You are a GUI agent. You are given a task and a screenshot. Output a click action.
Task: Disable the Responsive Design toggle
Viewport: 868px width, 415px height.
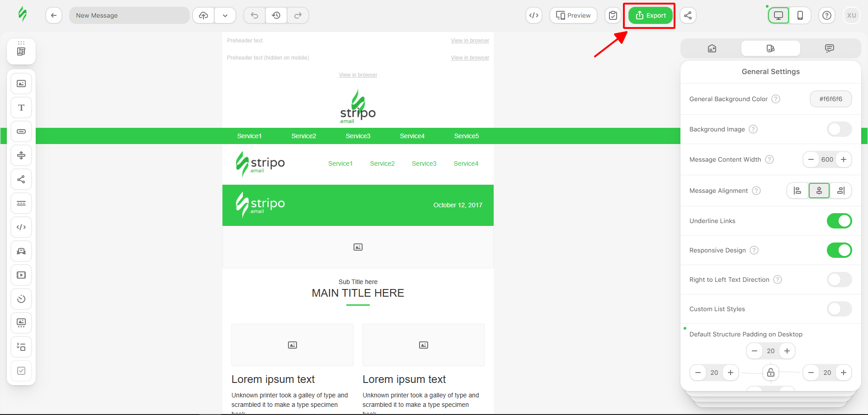[x=840, y=250]
